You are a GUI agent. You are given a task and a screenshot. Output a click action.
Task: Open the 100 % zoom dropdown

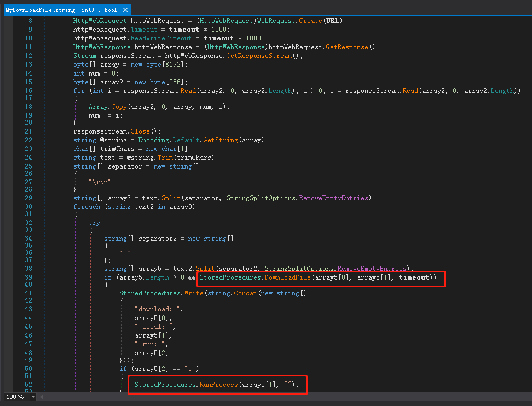click(33, 397)
